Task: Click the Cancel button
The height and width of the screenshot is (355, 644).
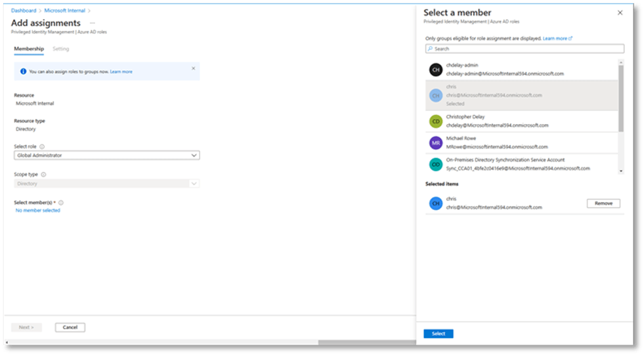Action: click(x=70, y=327)
